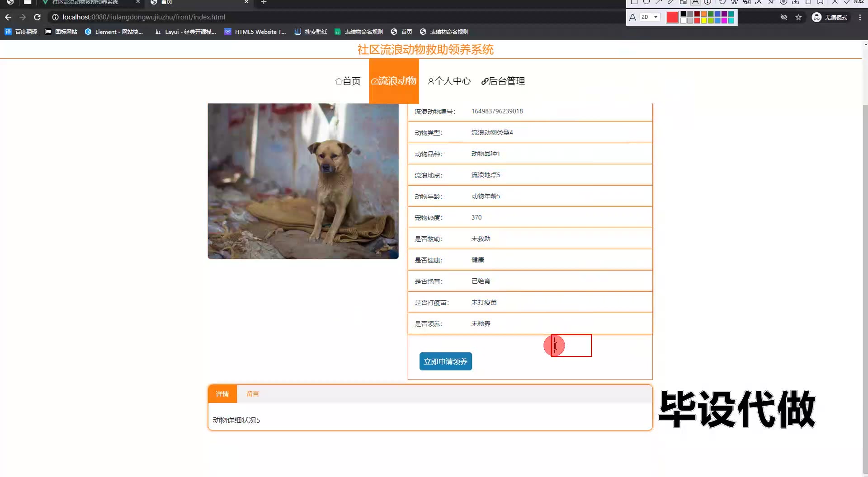868x477 pixels.
Task: Click the value 未领养
Action: click(x=481, y=323)
